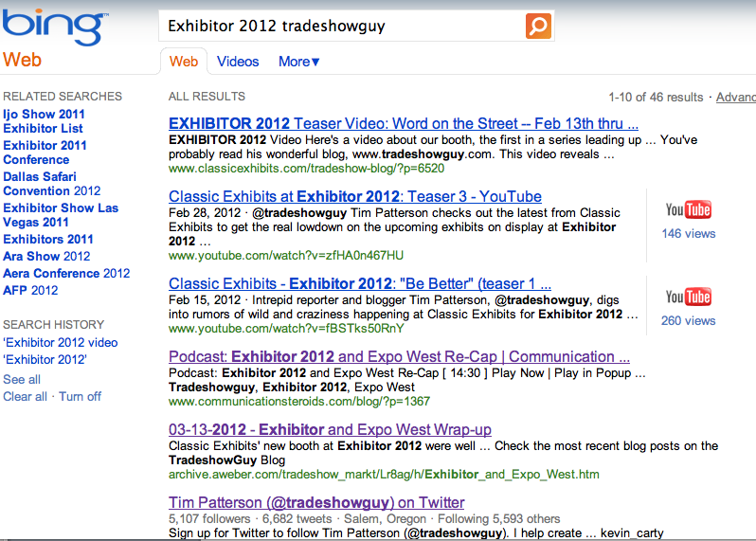
Task: Open related search Dallas Safari Convention 2012
Action: tap(51, 184)
